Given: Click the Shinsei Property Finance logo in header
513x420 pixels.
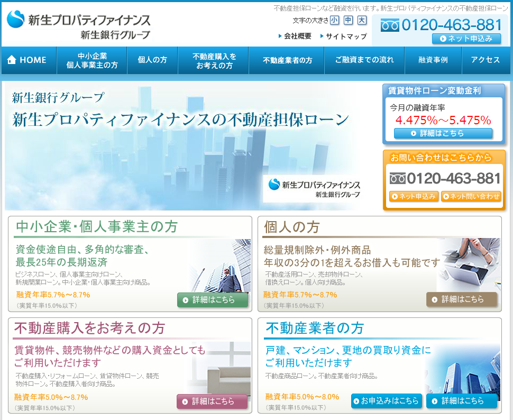Looking at the screenshot, I should 78,25.
